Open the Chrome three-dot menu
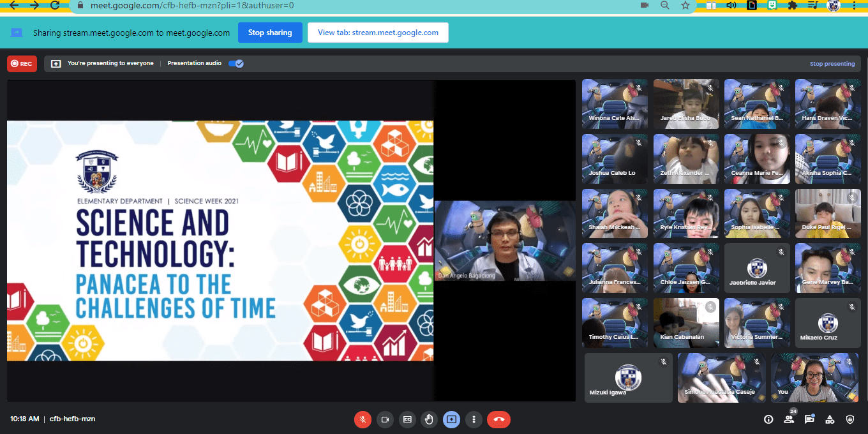The width and height of the screenshot is (868, 434). (854, 5)
